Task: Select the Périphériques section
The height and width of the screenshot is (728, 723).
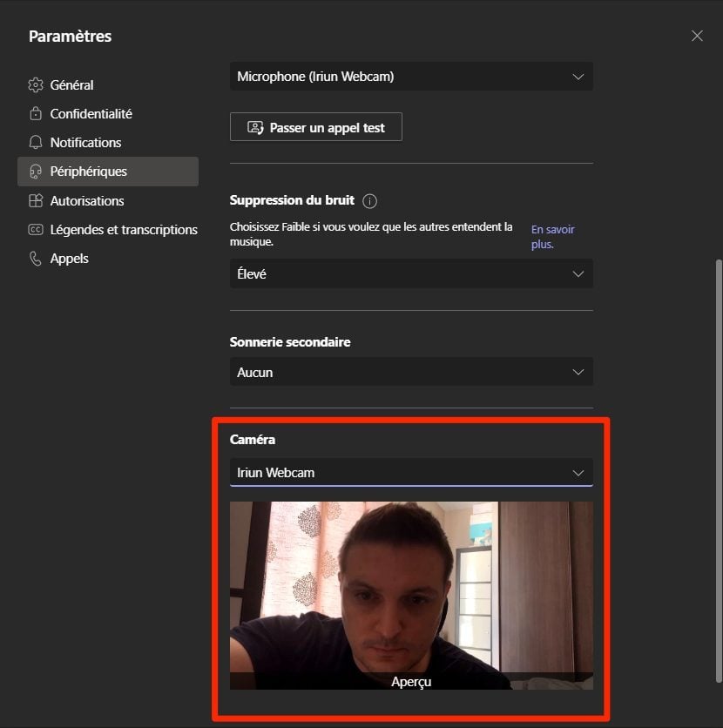Action: [x=108, y=172]
